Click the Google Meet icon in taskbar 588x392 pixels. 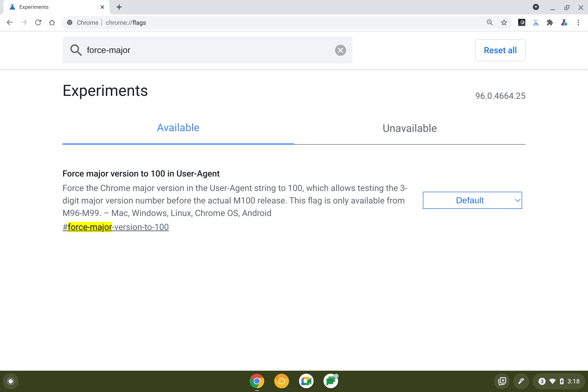306,381
